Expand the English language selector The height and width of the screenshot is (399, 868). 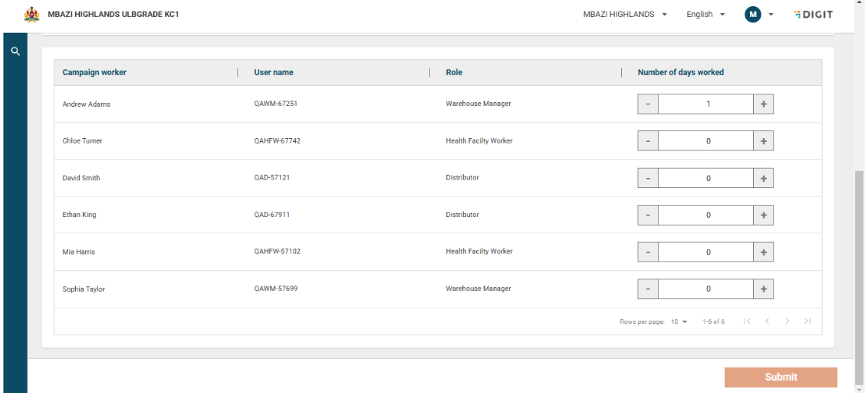point(705,15)
